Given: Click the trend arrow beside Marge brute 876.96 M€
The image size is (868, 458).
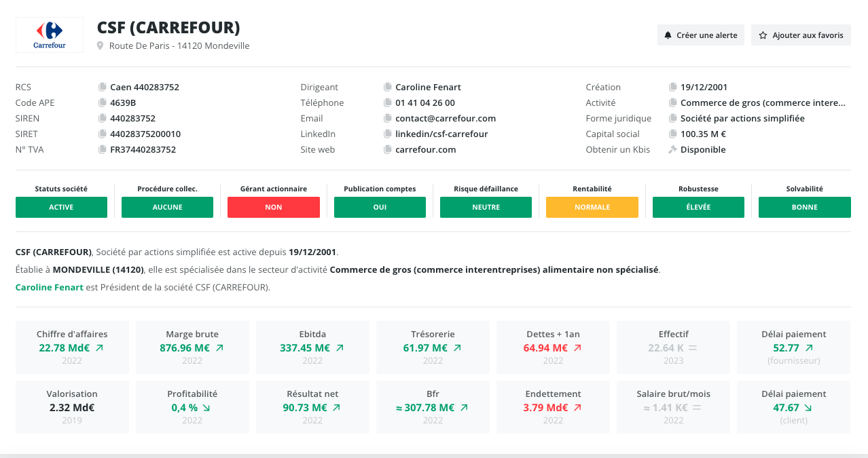Looking at the screenshot, I should [x=219, y=347].
